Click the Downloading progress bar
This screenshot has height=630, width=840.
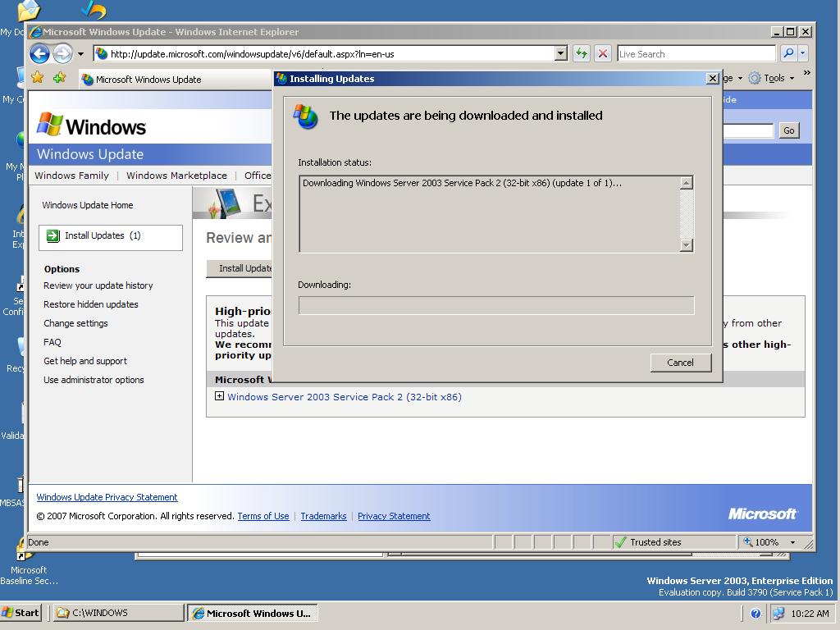pos(496,305)
